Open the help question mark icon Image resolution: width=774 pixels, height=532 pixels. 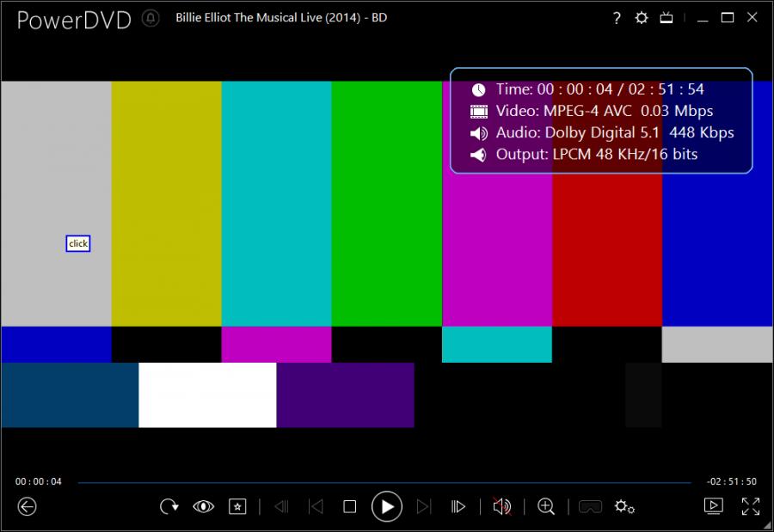pos(617,18)
